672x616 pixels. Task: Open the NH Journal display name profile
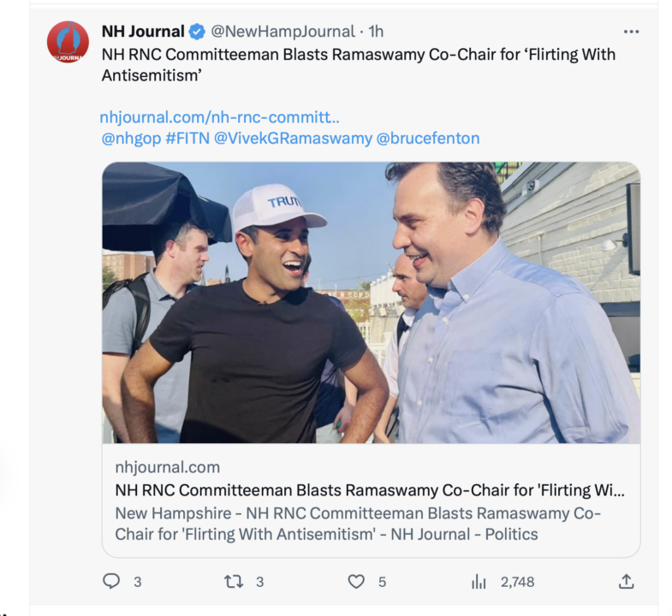(143, 32)
